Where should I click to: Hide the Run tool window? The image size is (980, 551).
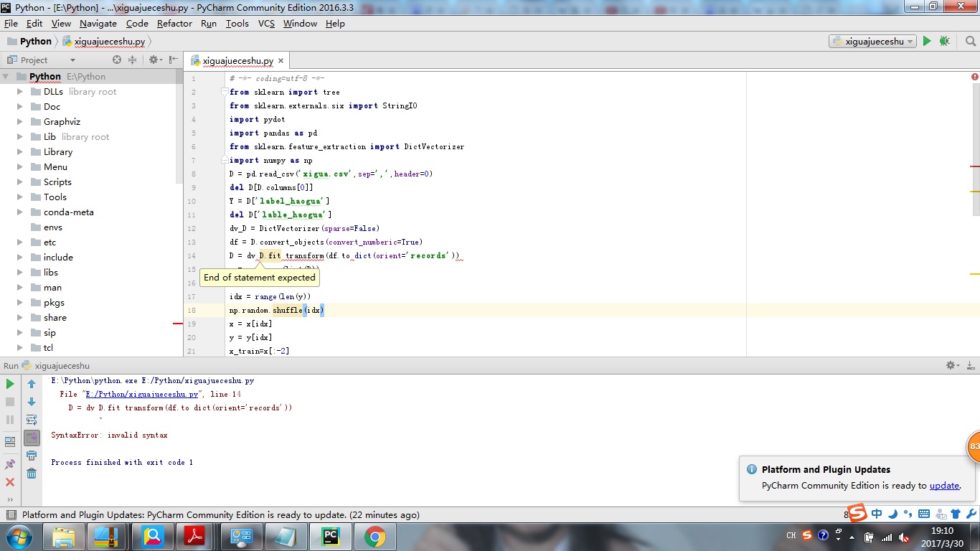coord(971,365)
